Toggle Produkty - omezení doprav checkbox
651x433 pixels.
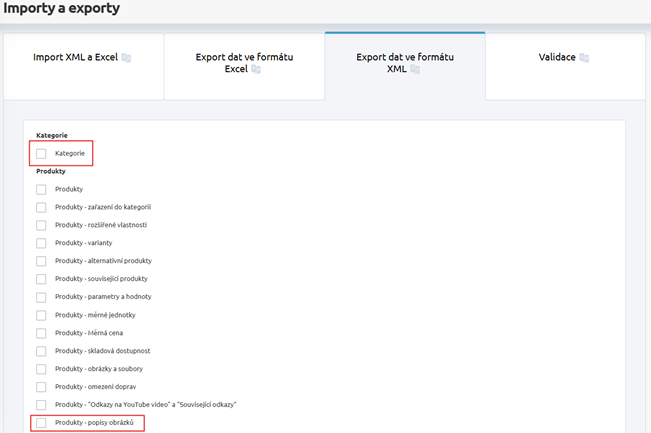pos(41,387)
